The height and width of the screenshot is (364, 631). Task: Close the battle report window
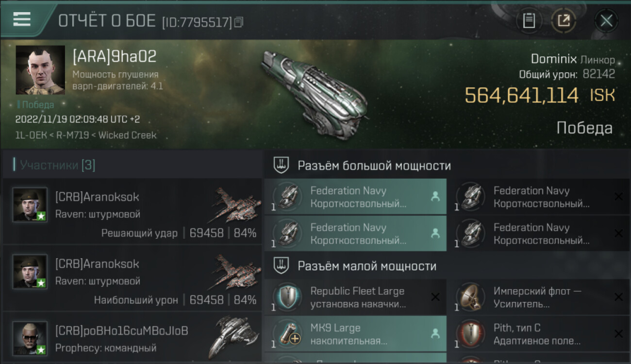606,20
